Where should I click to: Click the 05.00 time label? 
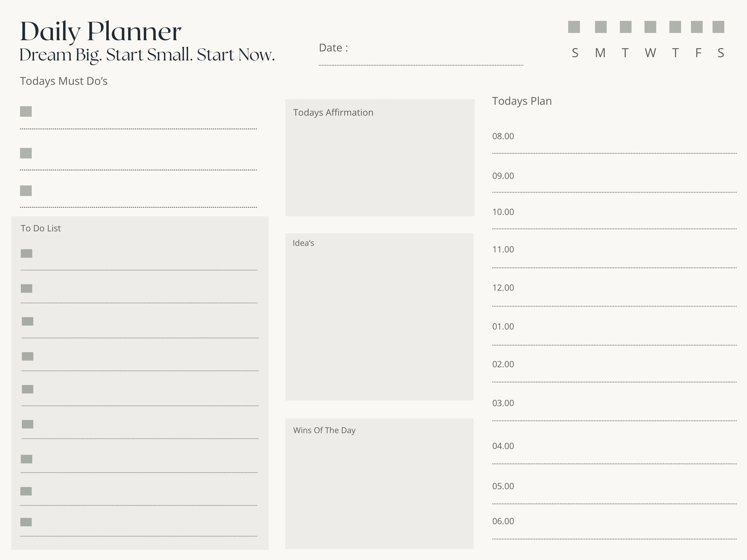tap(503, 486)
